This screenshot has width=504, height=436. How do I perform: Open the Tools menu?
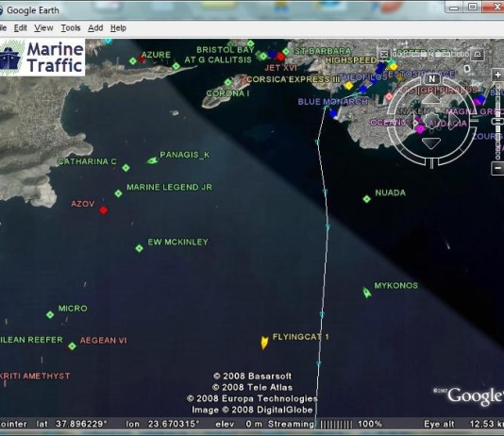pyautogui.click(x=71, y=28)
